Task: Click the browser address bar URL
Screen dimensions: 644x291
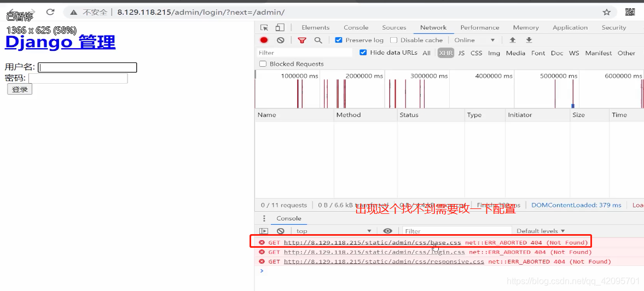Action: (201, 13)
